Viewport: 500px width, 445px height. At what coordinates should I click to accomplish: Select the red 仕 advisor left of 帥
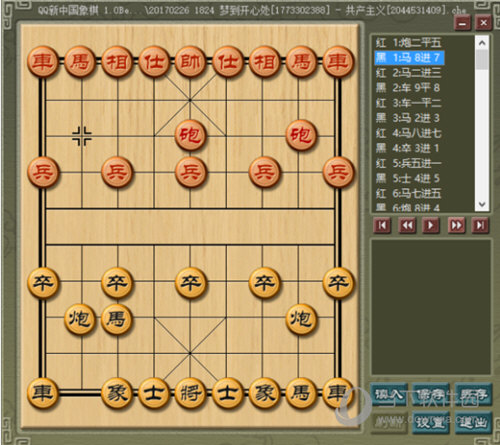[154, 62]
